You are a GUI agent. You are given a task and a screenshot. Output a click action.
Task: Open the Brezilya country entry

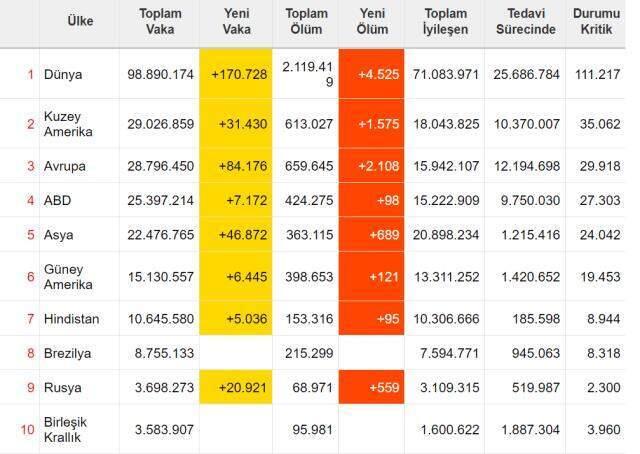(x=67, y=353)
